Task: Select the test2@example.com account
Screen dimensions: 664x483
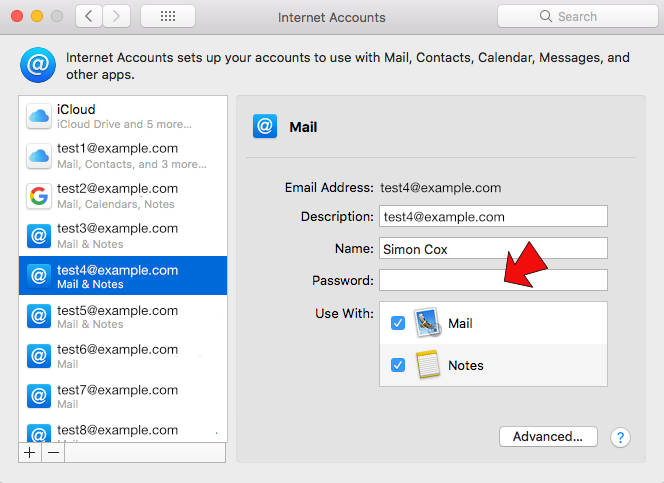Action: point(123,196)
